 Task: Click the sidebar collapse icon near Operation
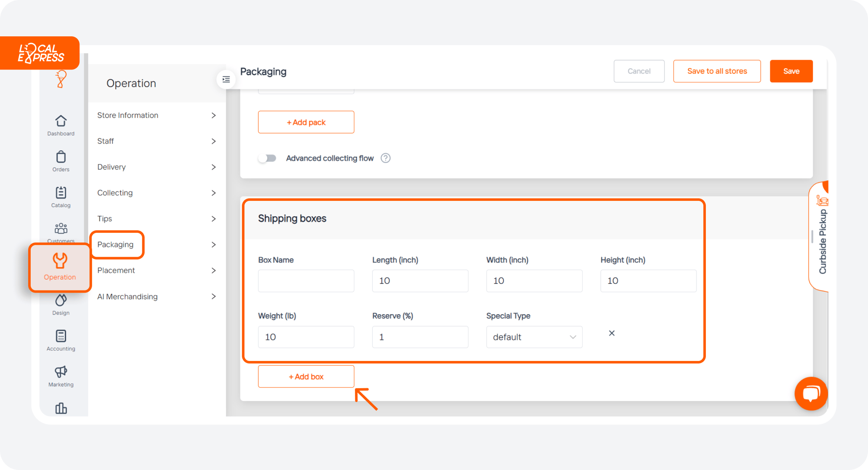coord(225,79)
